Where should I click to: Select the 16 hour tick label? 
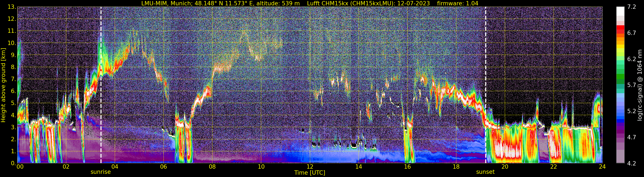click(x=407, y=167)
